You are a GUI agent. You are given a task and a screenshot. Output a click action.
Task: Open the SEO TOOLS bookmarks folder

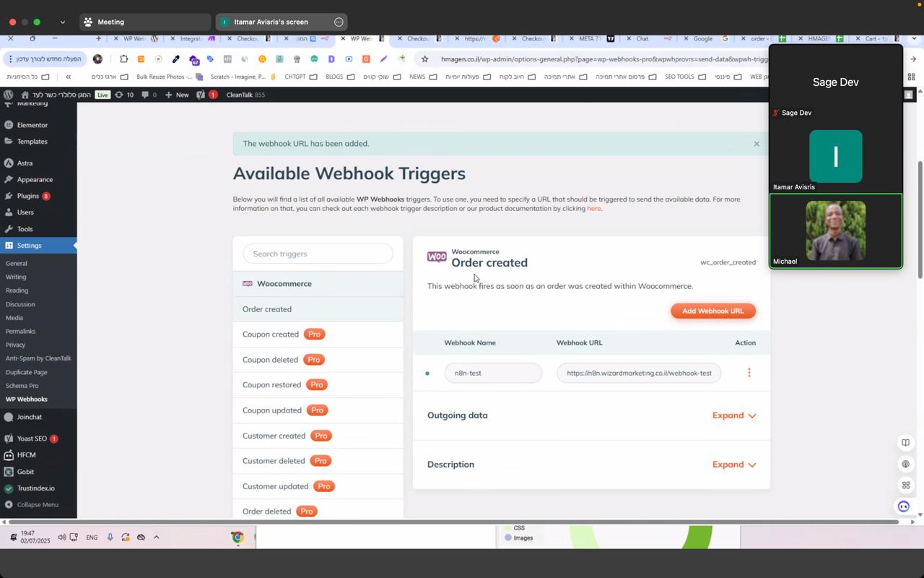click(686, 77)
